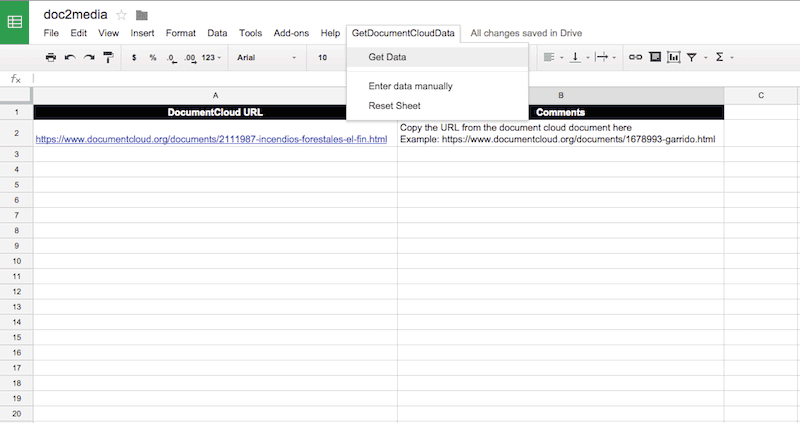The image size is (800, 423).
Task: Rename the doc2media title
Action: pyautogui.click(x=76, y=15)
